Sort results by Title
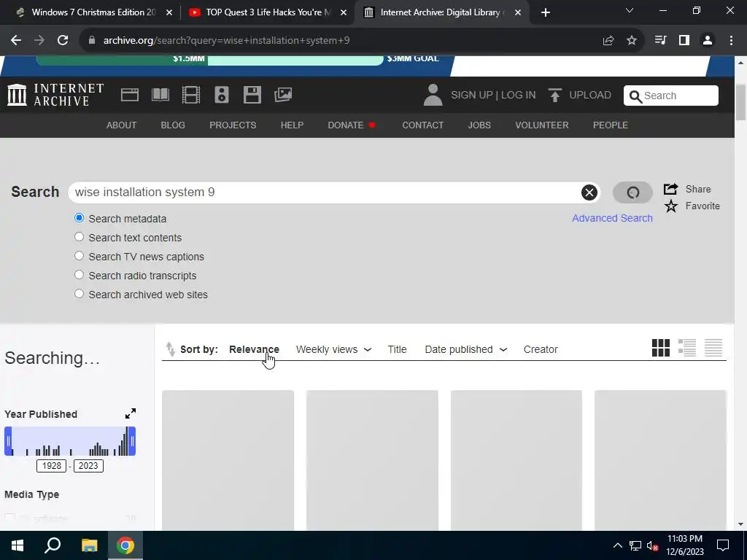This screenshot has width=747, height=560. (397, 349)
